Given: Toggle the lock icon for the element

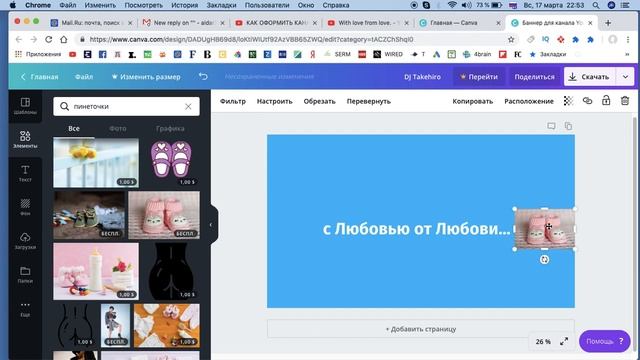Looking at the screenshot, I should pyautogui.click(x=606, y=100).
